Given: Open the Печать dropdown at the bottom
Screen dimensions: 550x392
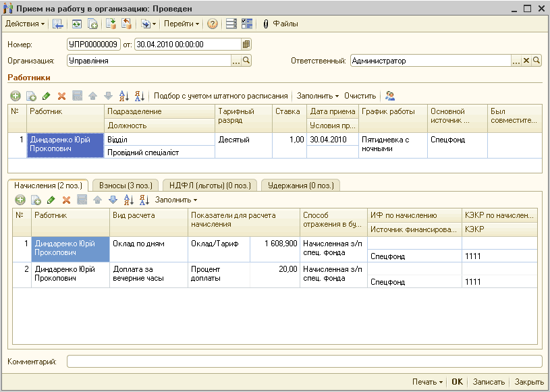Looking at the screenshot, I should point(427,382).
